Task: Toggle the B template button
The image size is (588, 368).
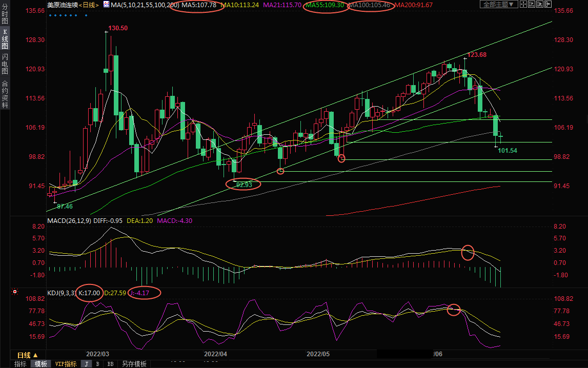Action: click(x=98, y=364)
